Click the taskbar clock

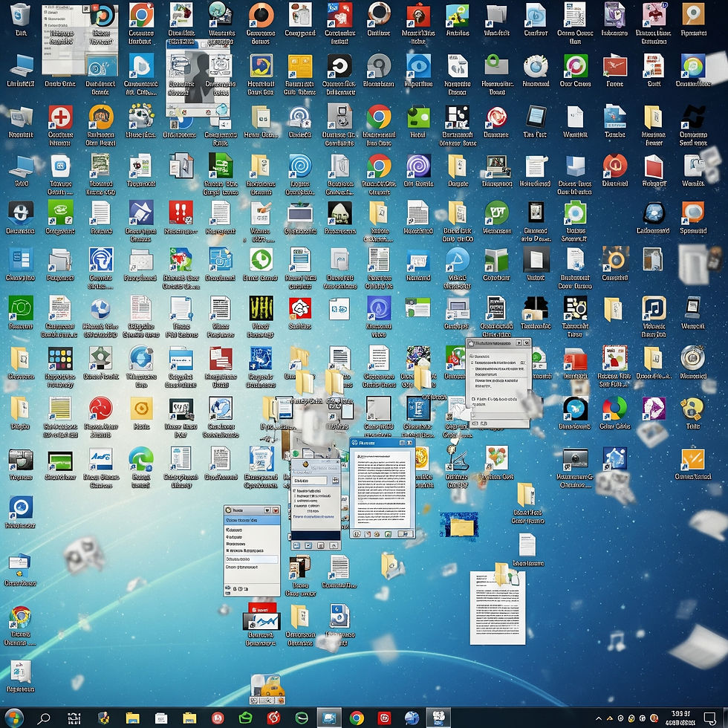(x=680, y=718)
